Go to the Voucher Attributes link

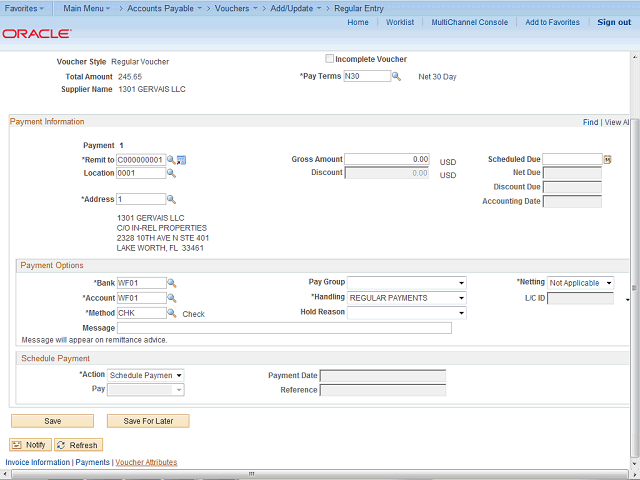(146, 463)
